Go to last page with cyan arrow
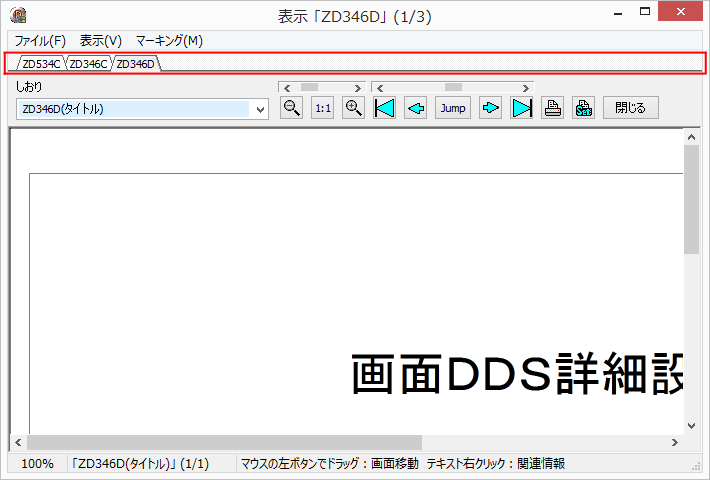This screenshot has width=710, height=480. pos(521,108)
